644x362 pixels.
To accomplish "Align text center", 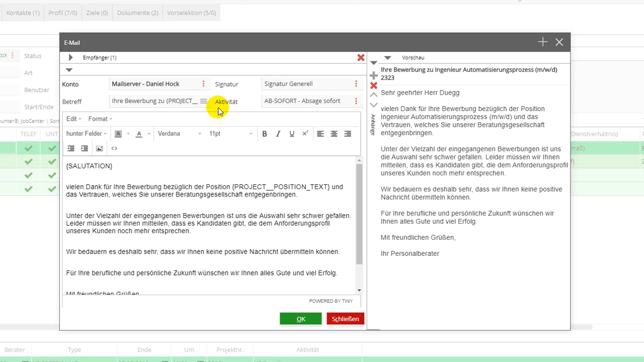I will point(334,134).
